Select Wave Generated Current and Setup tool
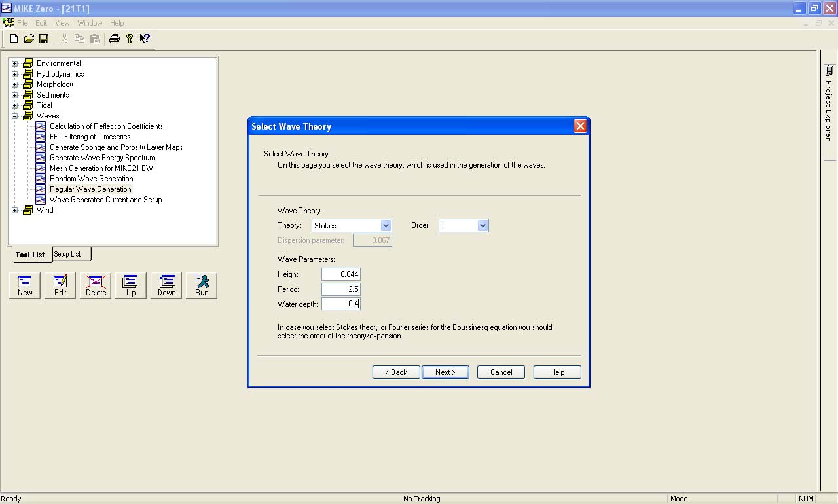The height and width of the screenshot is (504, 838). pyautogui.click(x=105, y=200)
